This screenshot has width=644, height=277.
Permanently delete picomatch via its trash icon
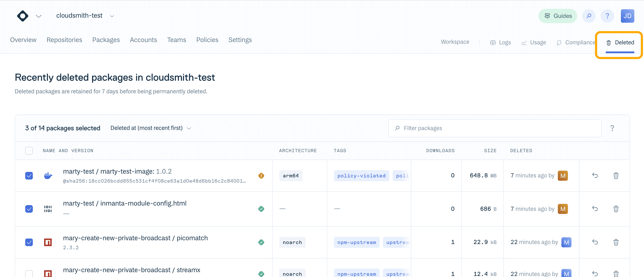coord(616,242)
